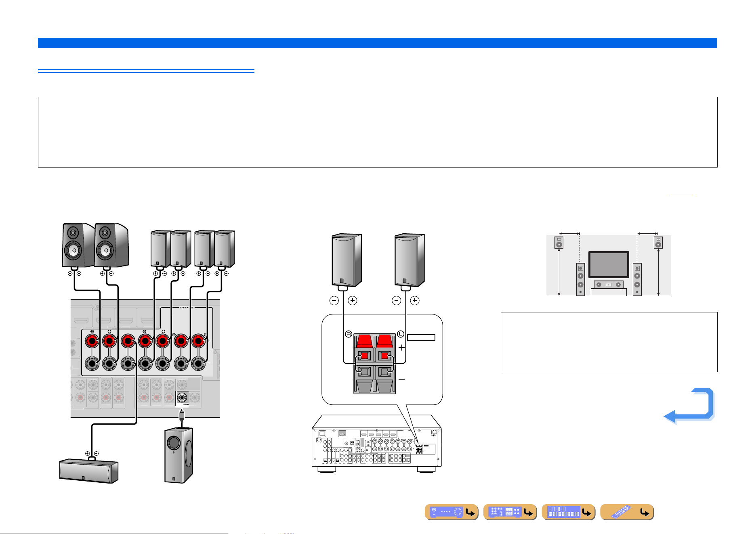The image size is (756, 534).
Task: Click the blue return arrow
Action: (x=689, y=406)
